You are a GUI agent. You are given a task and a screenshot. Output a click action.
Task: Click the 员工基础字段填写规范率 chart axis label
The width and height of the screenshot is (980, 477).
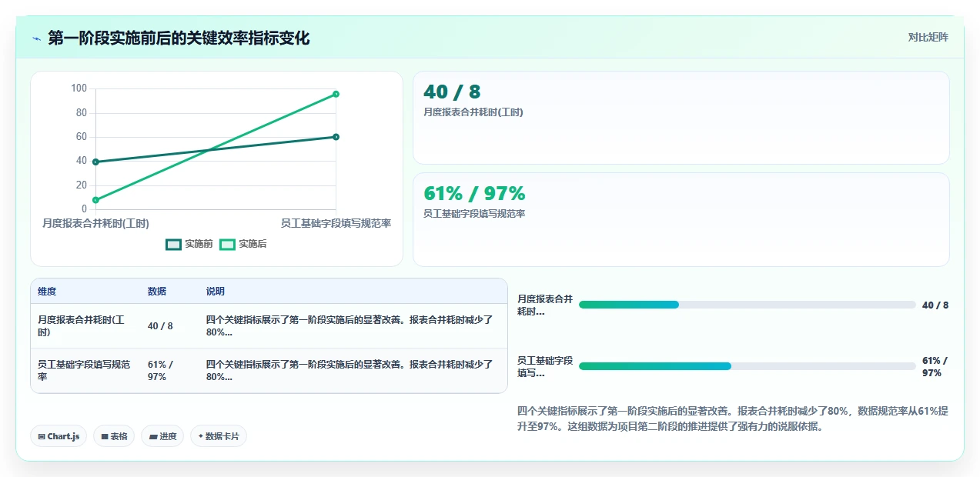[336, 223]
